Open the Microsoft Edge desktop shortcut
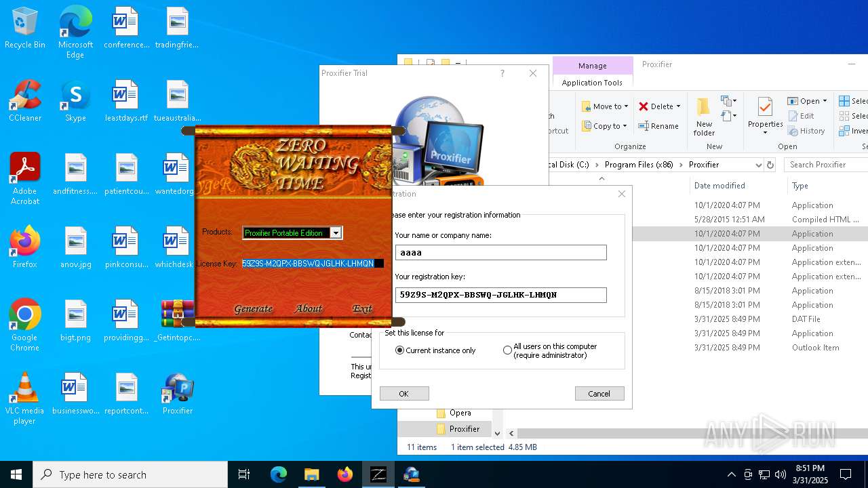 [75, 33]
